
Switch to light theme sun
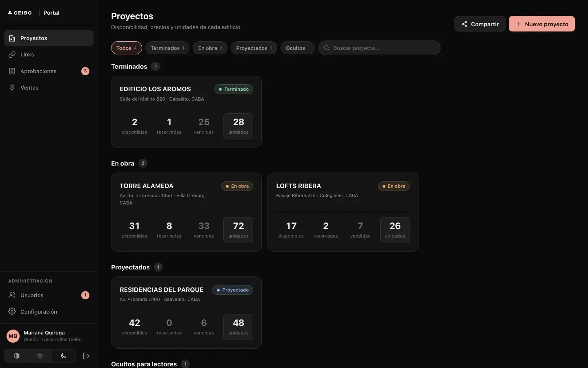[40, 356]
